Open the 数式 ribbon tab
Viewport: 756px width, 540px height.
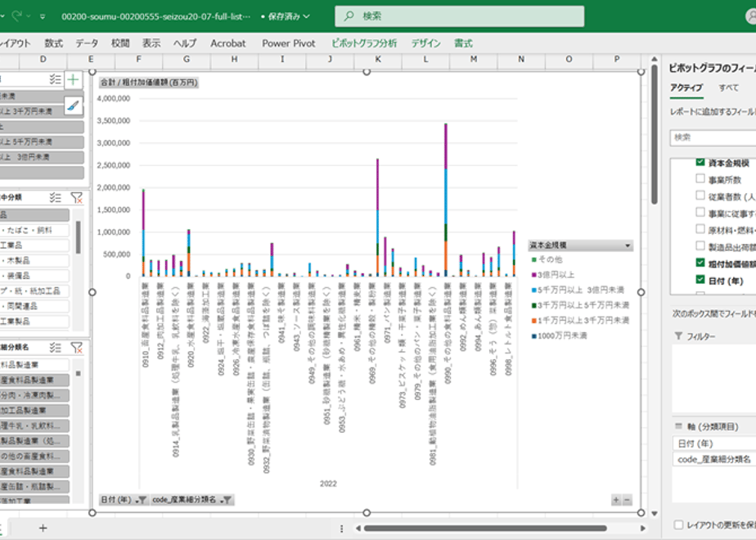53,43
